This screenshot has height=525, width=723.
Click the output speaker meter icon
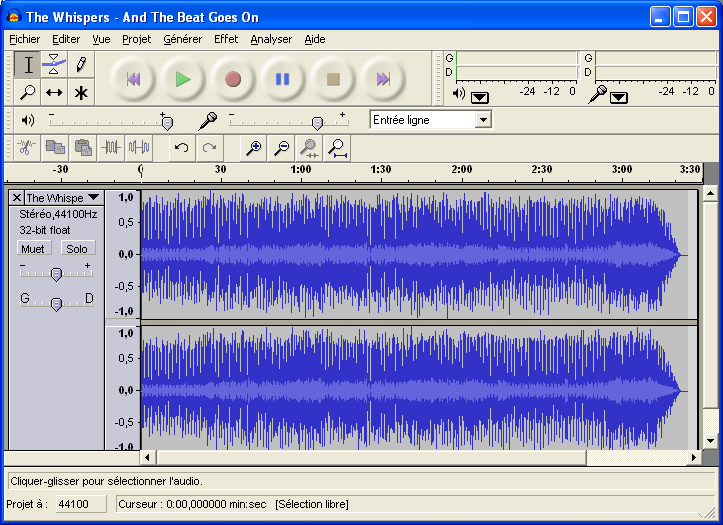point(458,94)
